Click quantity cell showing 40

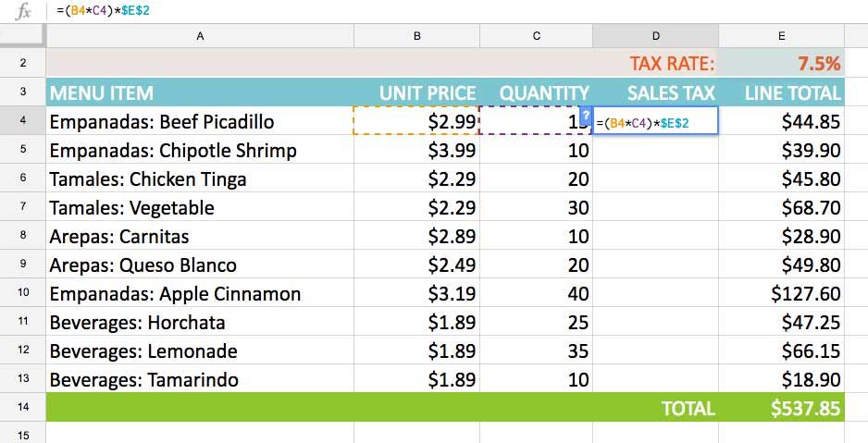click(536, 293)
